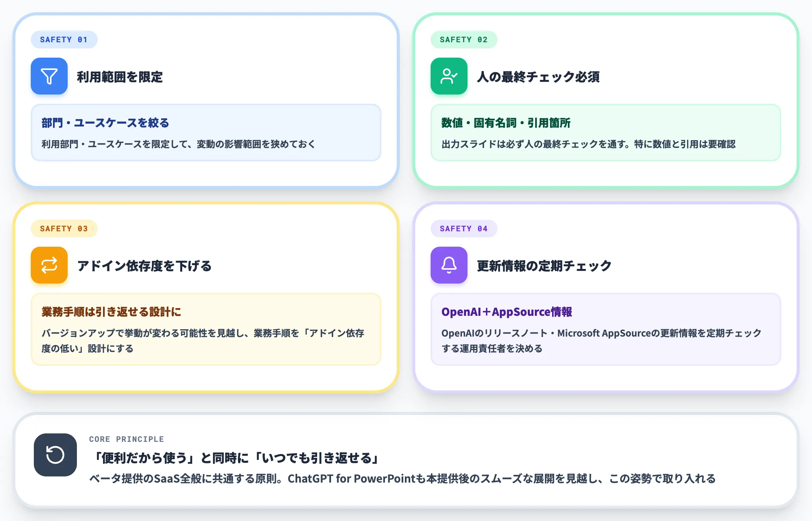
Task: Click subheading 部門・ユースケースを絞る
Action: click(x=105, y=123)
